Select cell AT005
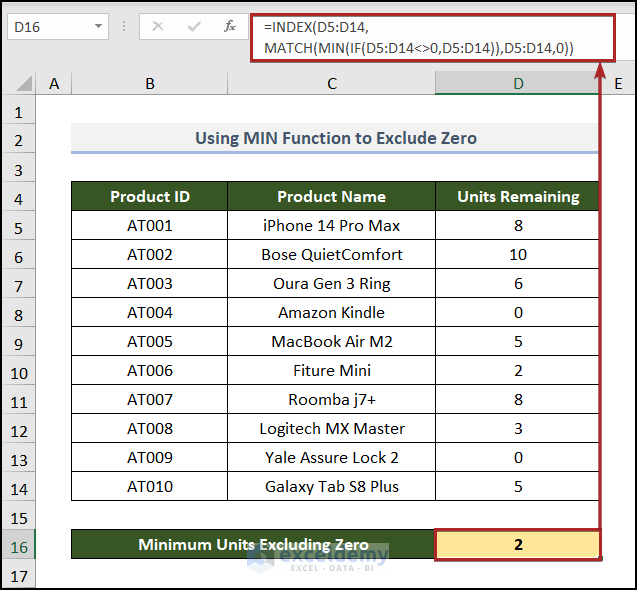The image size is (637, 590). click(x=150, y=341)
